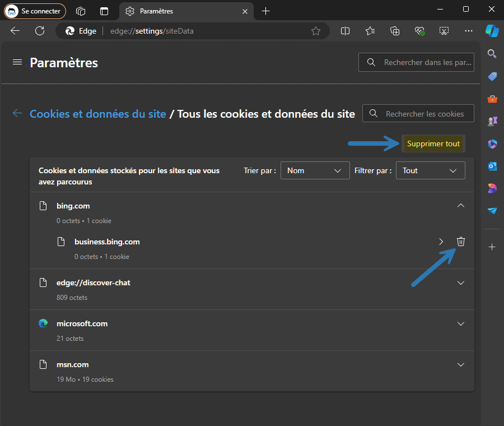
Task: Show details for business.bing.com chevron
Action: point(441,242)
